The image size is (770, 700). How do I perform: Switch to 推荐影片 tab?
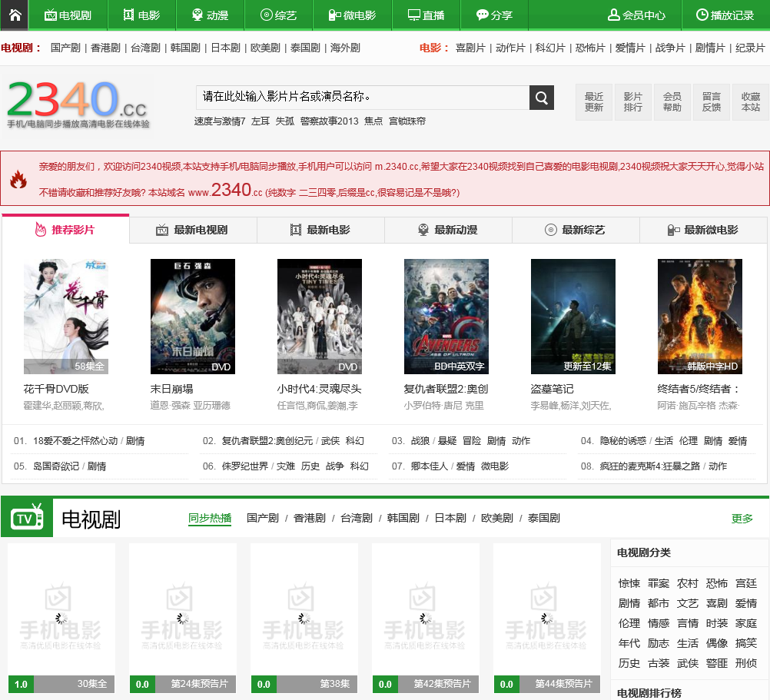click(65, 229)
